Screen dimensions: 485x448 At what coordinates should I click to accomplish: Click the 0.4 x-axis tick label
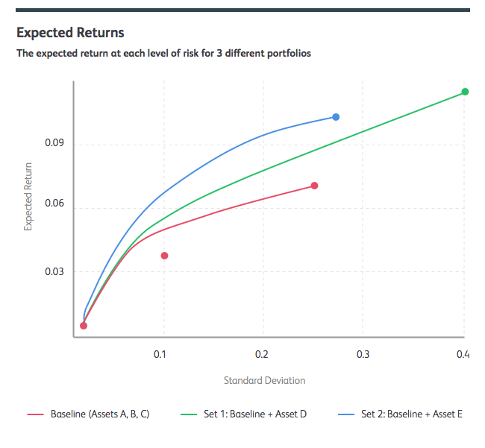point(463,353)
